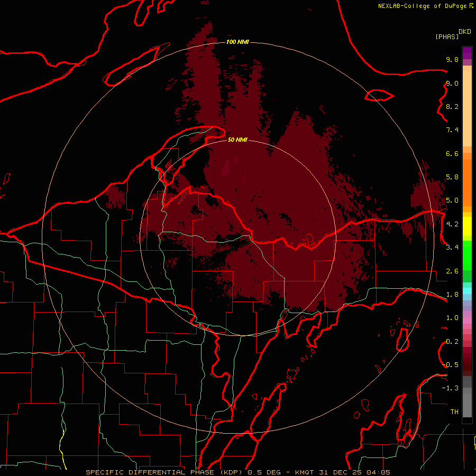Click the 9.8 scale value
The height and width of the screenshot is (476, 476).
coord(452,59)
